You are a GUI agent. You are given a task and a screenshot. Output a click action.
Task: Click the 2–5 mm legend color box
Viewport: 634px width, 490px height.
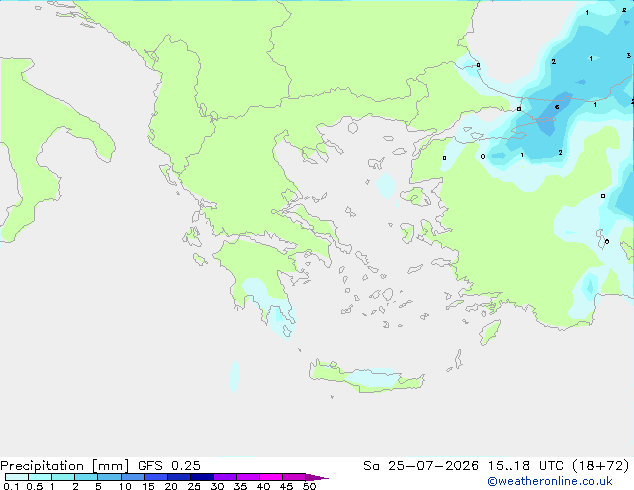[86, 477]
